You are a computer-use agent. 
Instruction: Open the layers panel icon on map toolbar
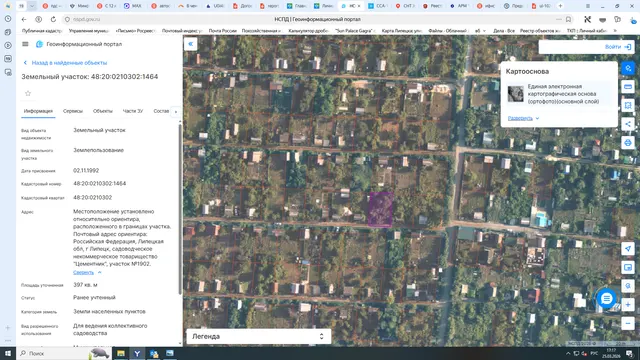pyautogui.click(x=628, y=87)
